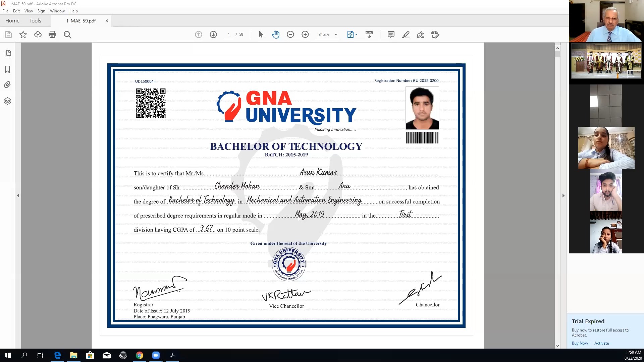
Task: Open the Page Thumbnails sidebar panel
Action: click(x=7, y=54)
